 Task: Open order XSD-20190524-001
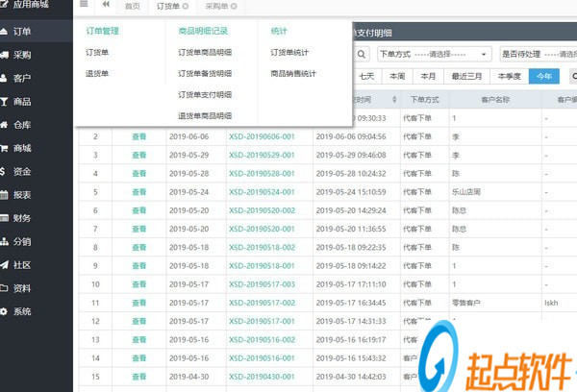pos(262,192)
